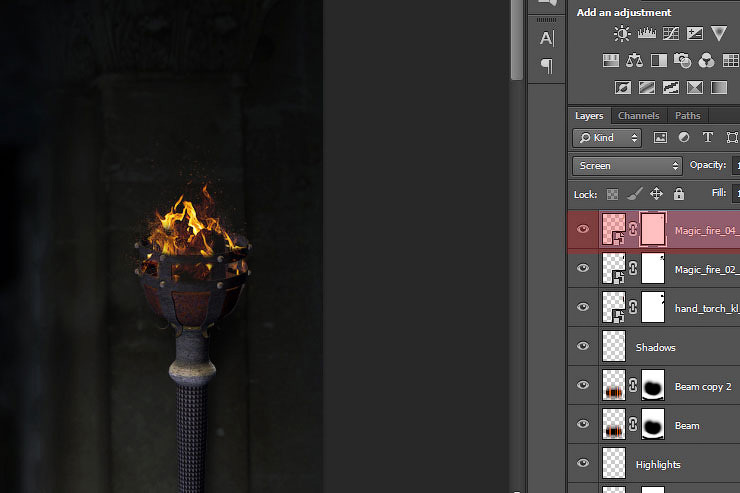This screenshot has width=740, height=493.
Task: Open the Character panel icon
Action: click(547, 39)
